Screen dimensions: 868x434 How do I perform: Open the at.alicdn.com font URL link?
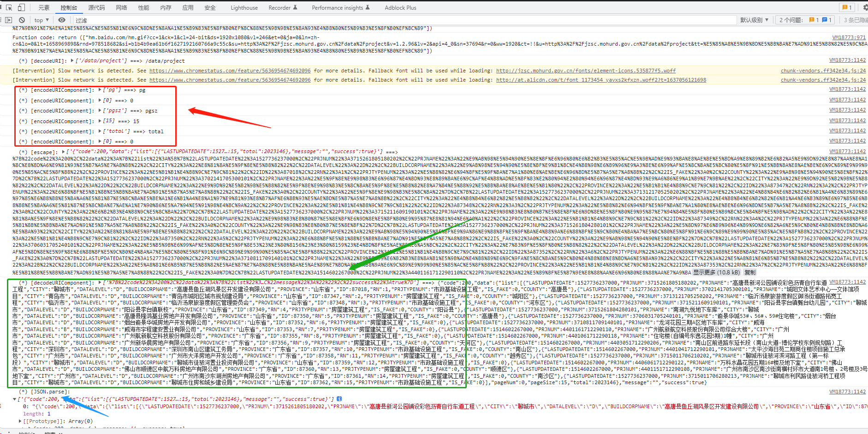[x=601, y=80]
